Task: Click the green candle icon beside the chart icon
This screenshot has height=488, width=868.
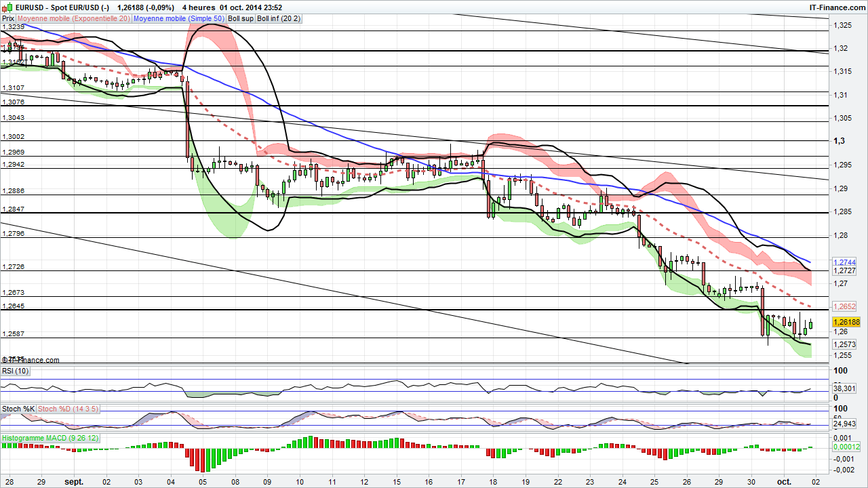Action: pos(10,7)
